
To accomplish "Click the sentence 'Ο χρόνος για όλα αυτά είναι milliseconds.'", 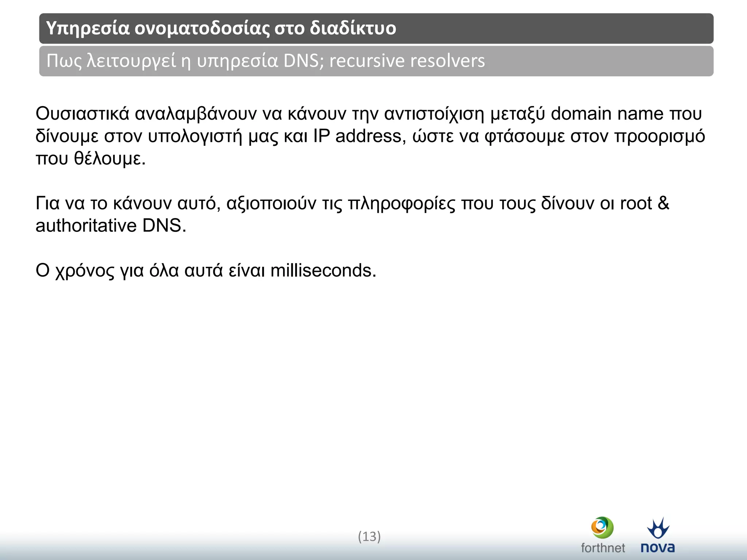I will point(206,271).
